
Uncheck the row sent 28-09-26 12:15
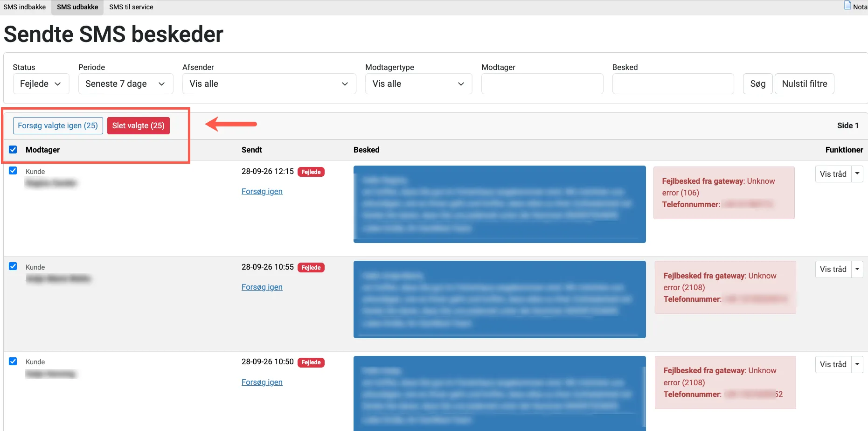tap(13, 171)
